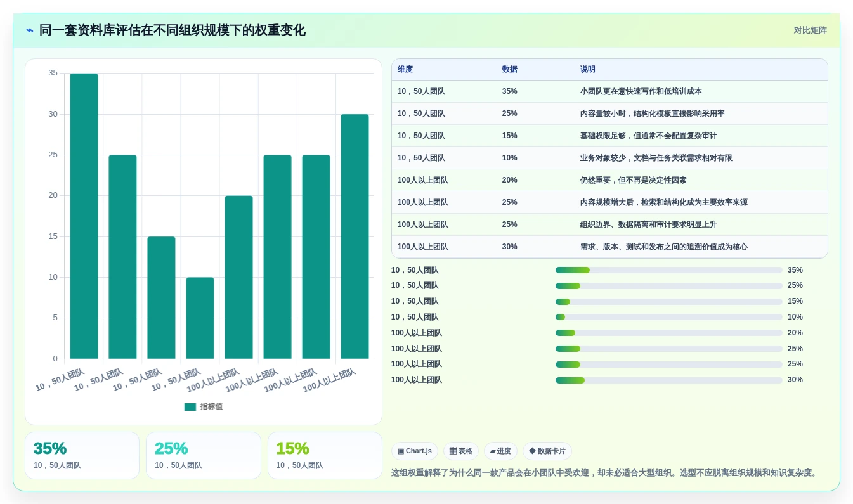
Task: Toggle the 指标值 legend swatch
Action: pos(190,407)
